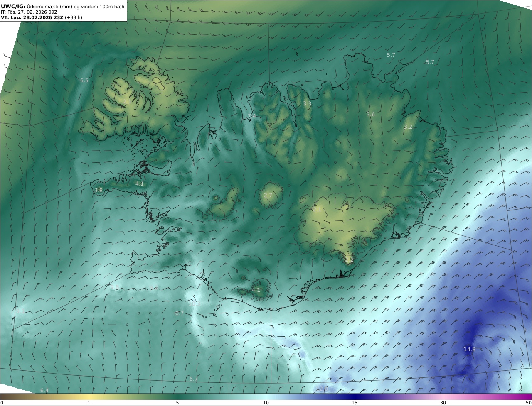Click the 3.2 value label
Screen dimensions: 532x406
click(x=408, y=127)
